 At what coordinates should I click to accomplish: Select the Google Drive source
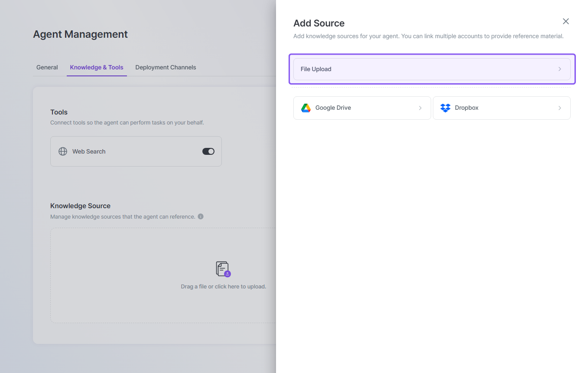(x=362, y=108)
